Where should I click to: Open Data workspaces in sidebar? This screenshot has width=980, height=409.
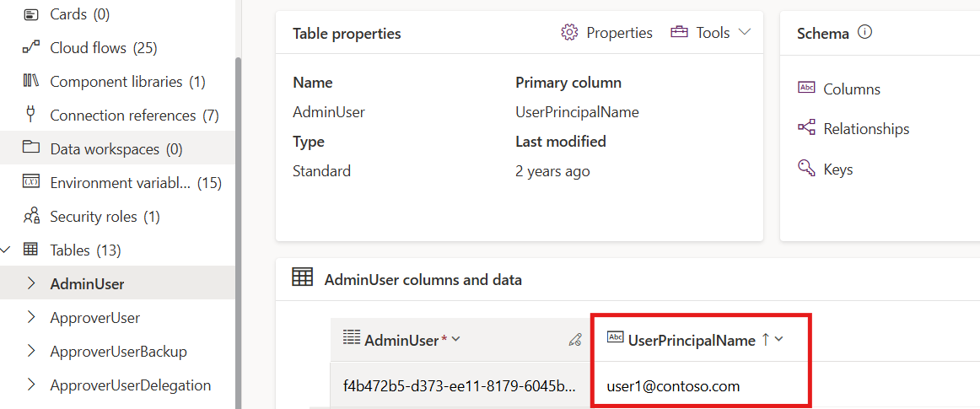coord(105,149)
